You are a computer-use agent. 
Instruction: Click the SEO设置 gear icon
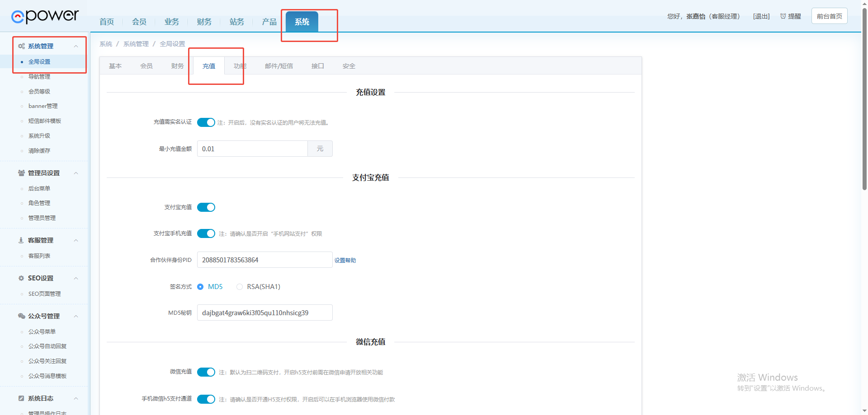[x=21, y=278]
